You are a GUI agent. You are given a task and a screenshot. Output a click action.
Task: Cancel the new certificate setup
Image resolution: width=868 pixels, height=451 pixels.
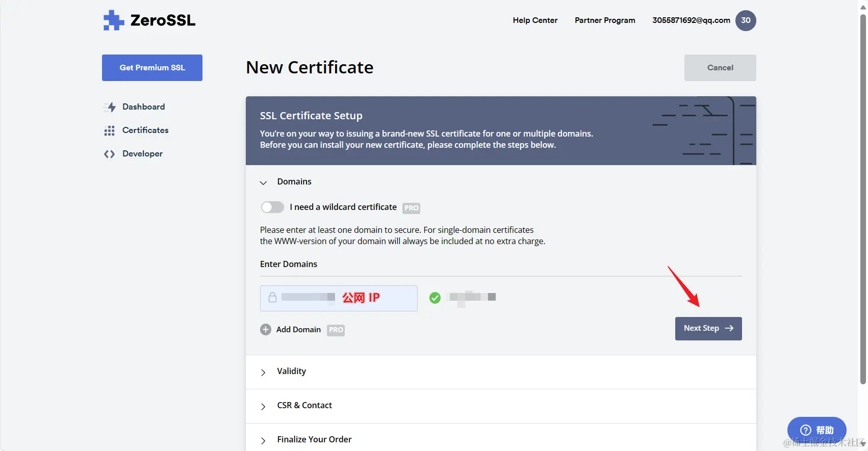tap(720, 68)
